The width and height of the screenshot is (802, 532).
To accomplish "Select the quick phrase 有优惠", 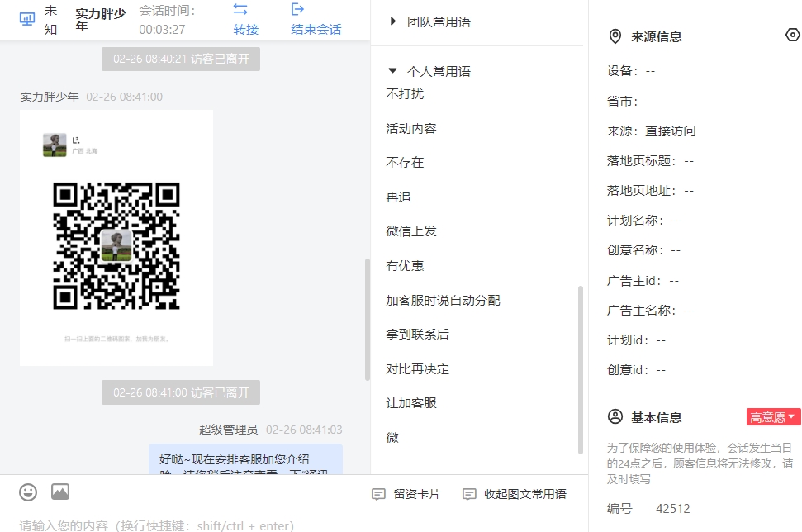I will tap(405, 265).
